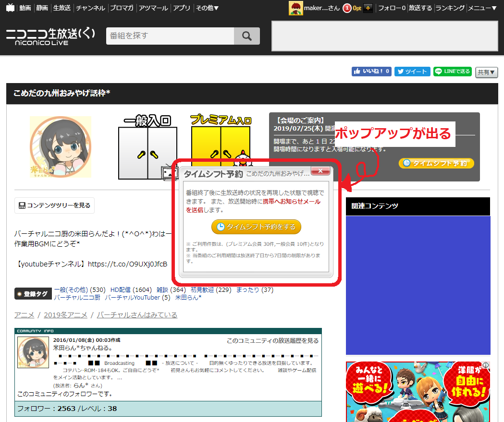The width and height of the screenshot is (504, 422).
Task: Open ブロマガ in the top navigation
Action: (122, 8)
